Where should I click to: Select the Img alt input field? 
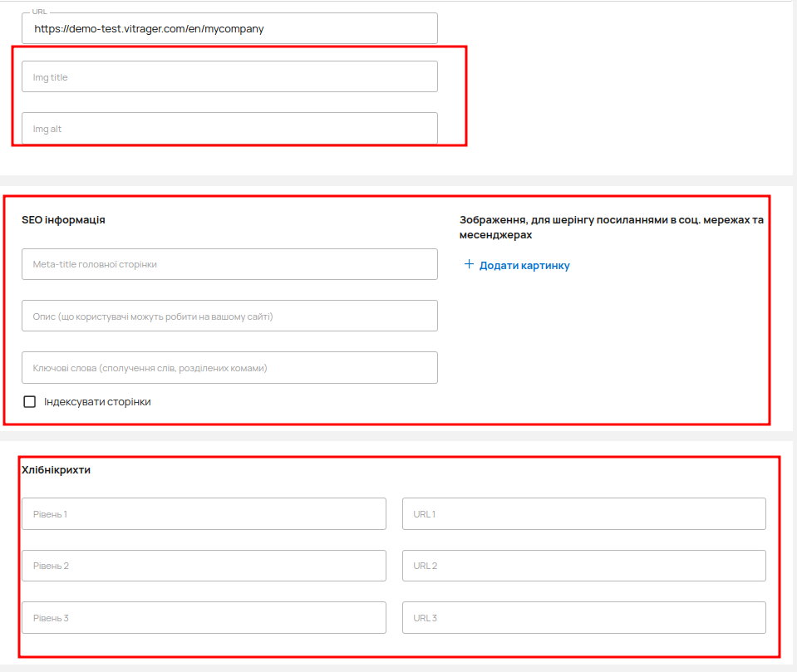tap(229, 129)
